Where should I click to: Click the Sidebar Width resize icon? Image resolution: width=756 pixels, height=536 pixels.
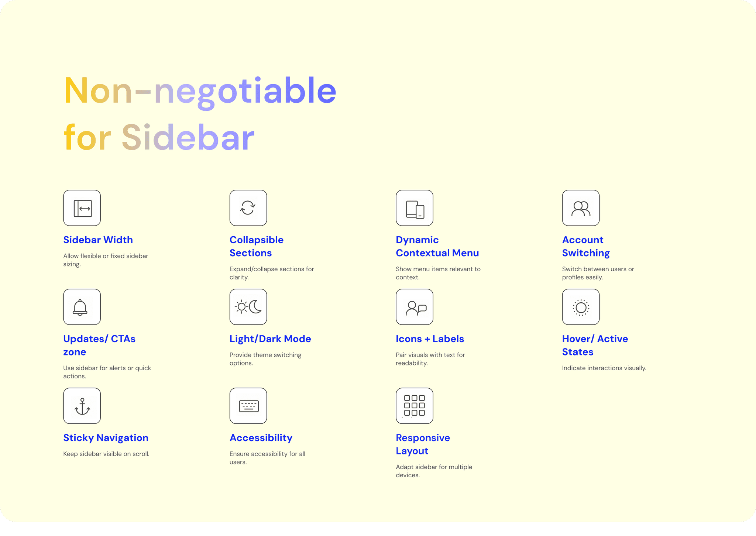coord(82,208)
